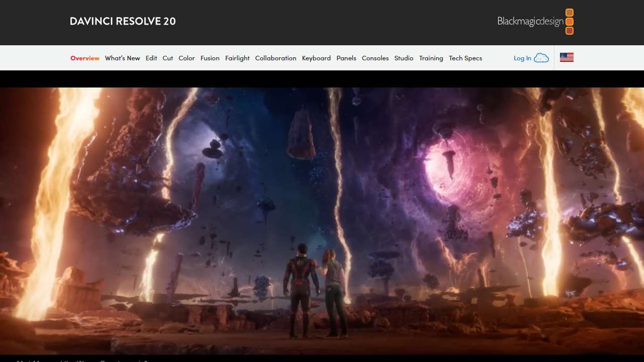Select the Overview tab
Image resolution: width=644 pixels, height=362 pixels.
point(85,58)
